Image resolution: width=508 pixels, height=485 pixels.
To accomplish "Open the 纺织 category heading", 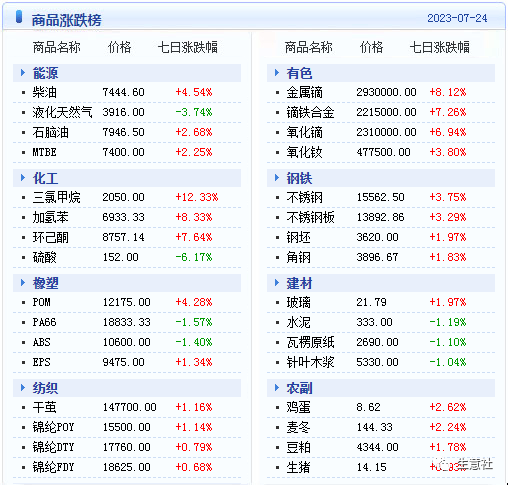I will (45, 388).
